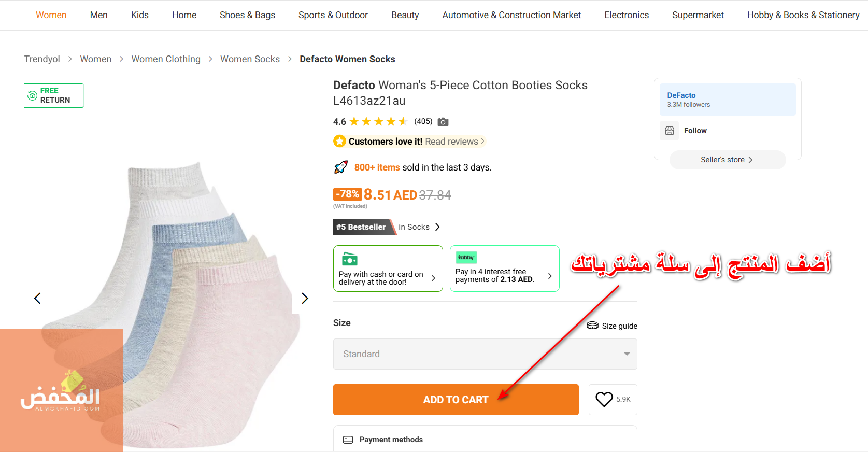Show previous product image arrow
Screen dimensions: 868x452
37,298
